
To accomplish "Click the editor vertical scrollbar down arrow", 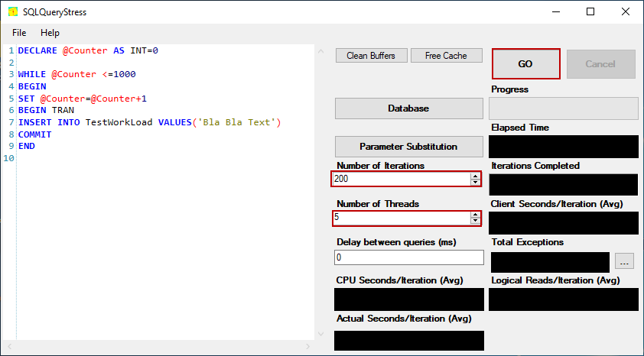I will click(320, 334).
